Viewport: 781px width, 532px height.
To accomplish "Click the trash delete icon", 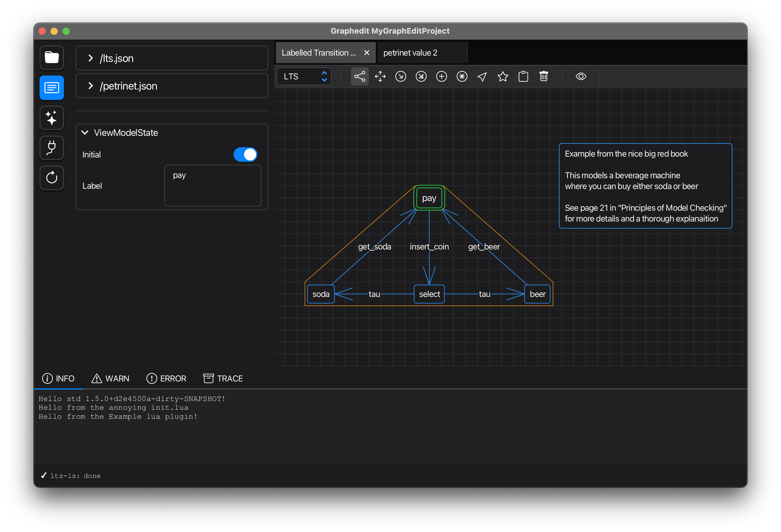I will 544,77.
